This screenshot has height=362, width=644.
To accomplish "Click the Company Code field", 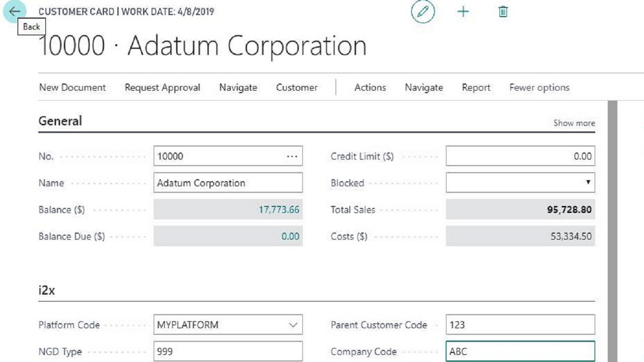I will (520, 351).
